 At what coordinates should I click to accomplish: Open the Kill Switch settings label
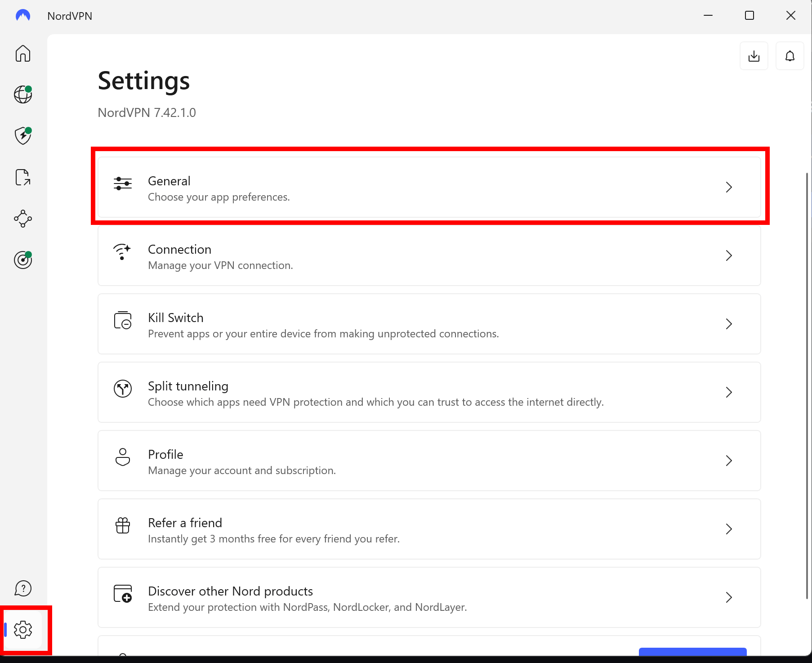pos(176,318)
